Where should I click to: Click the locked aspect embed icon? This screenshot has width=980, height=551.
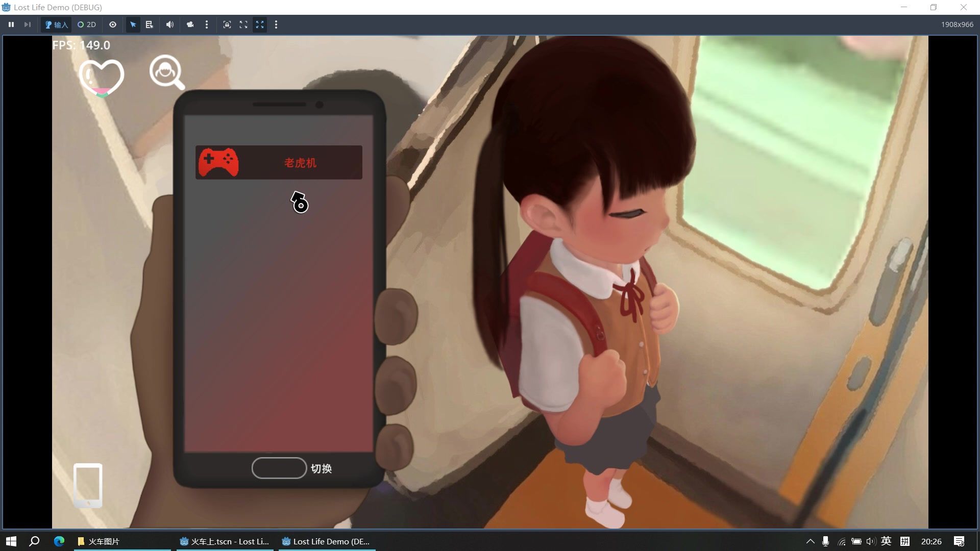pyautogui.click(x=227, y=24)
